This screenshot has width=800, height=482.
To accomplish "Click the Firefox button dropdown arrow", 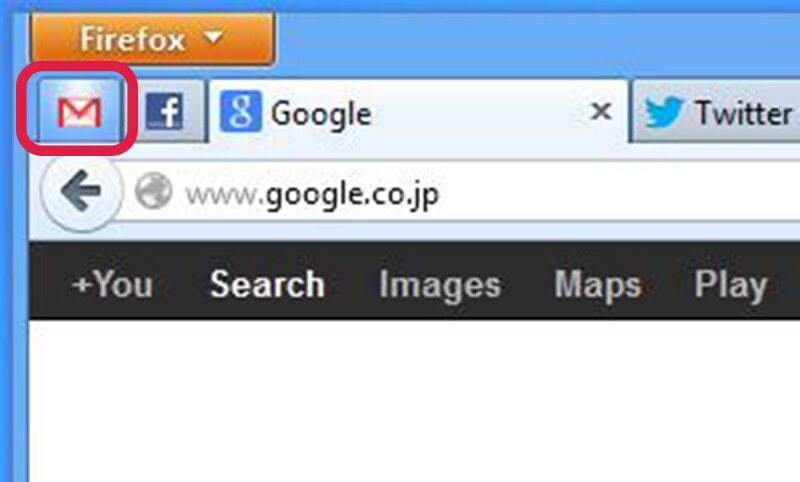I will pyautogui.click(x=213, y=37).
